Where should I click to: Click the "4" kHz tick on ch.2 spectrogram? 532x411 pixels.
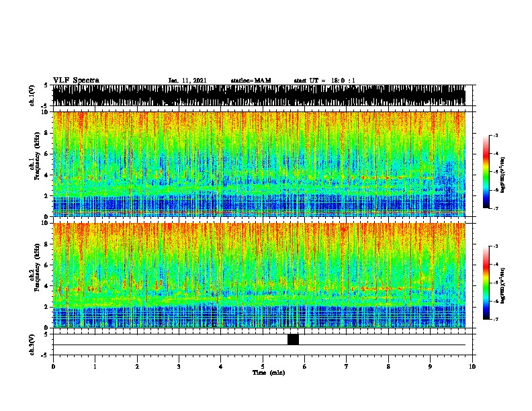47,286
